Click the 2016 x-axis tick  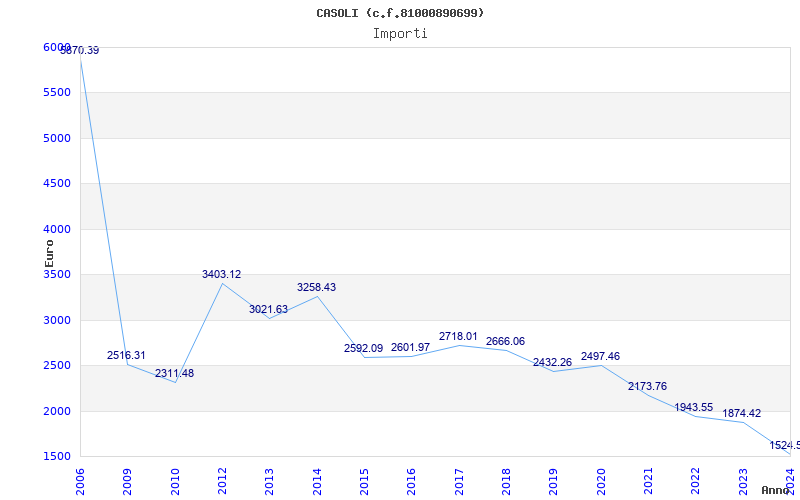point(411,482)
